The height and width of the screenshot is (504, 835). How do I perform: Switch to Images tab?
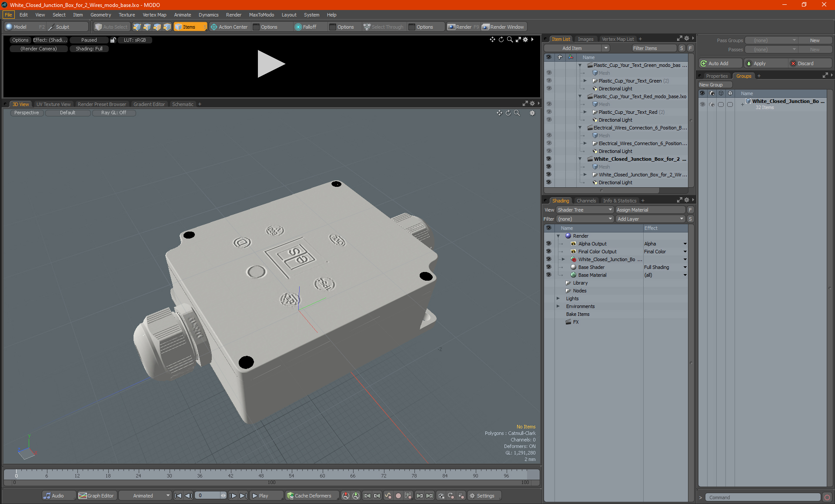(585, 39)
